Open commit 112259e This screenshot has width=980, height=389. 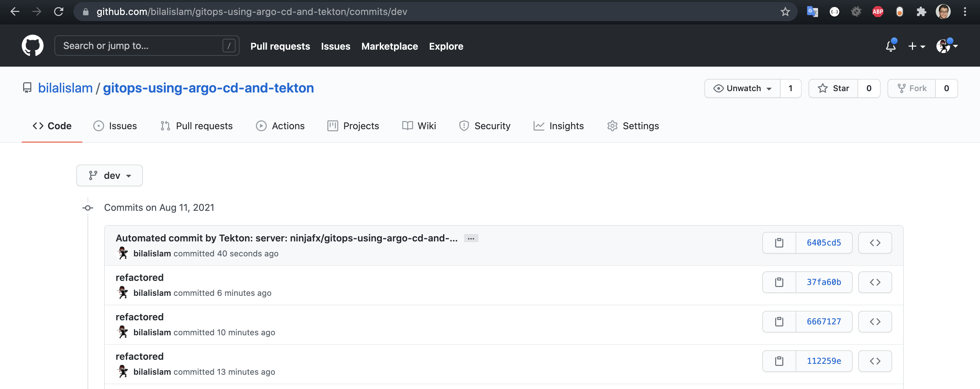(824, 361)
